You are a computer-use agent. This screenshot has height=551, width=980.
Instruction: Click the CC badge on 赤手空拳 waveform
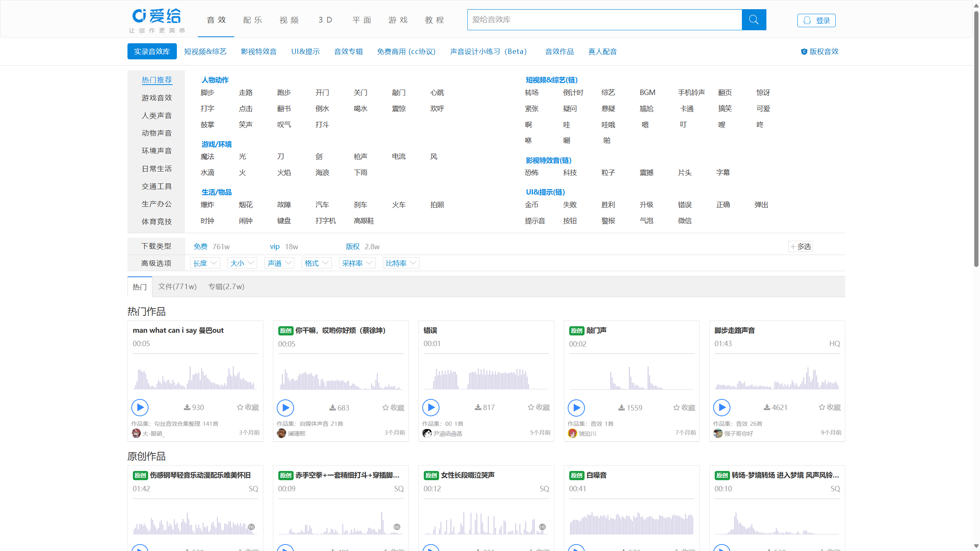397,527
